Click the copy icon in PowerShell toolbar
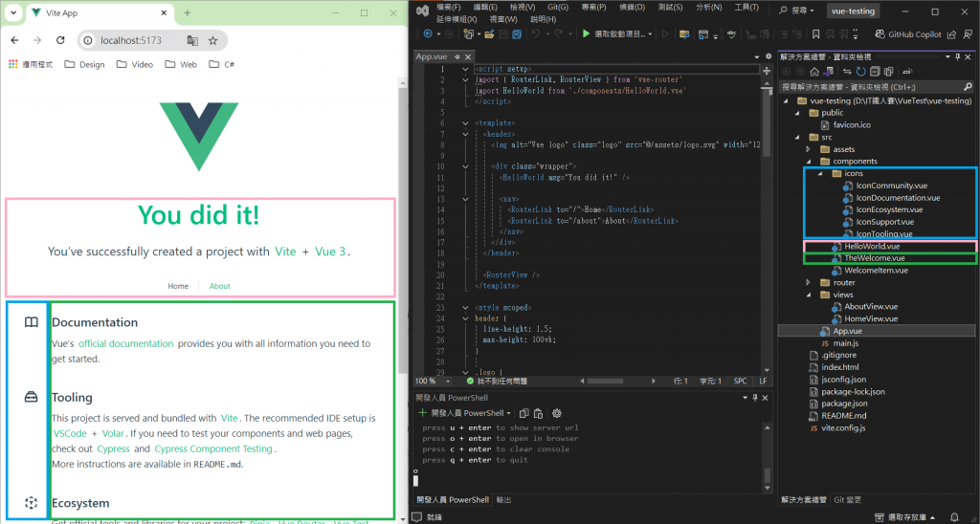The image size is (980, 524). [x=523, y=413]
